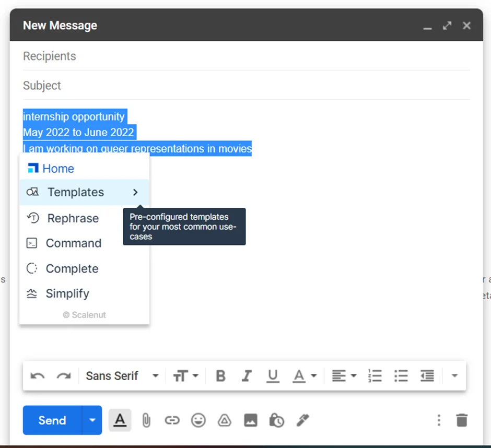Enable confidential mode with the lock-clock icon
This screenshot has height=448, width=491.
[x=277, y=420]
